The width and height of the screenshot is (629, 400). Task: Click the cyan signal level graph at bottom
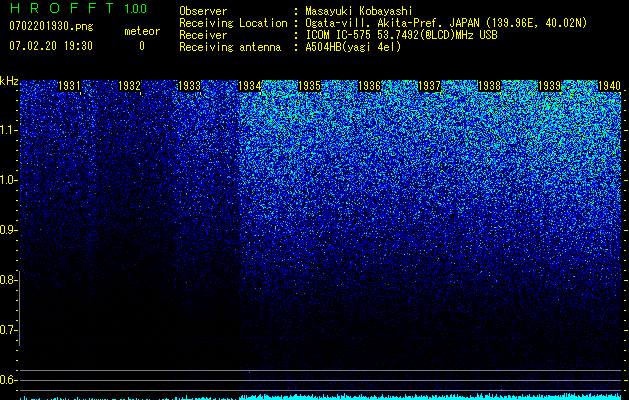click(321, 397)
